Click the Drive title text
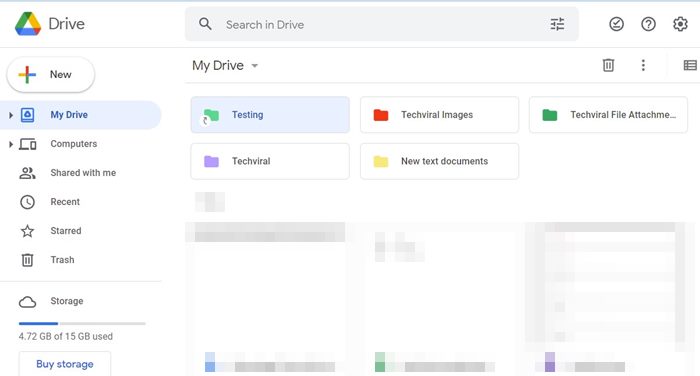The image size is (700, 376). click(x=66, y=24)
